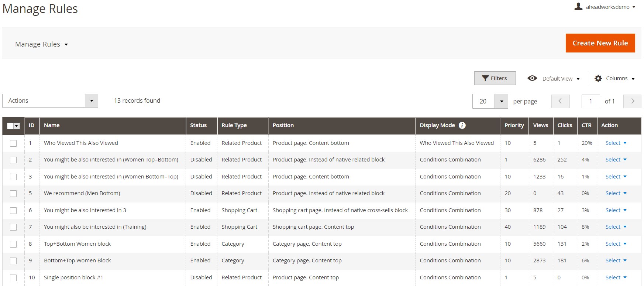Open the select-all checkbox dropdown arrow
The width and height of the screenshot is (644, 286).
click(17, 126)
